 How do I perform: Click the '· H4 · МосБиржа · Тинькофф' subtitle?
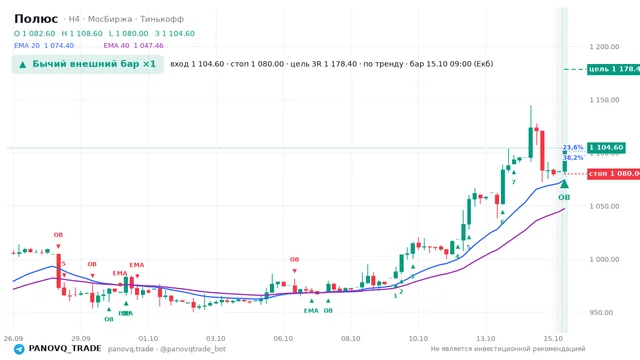pos(124,19)
